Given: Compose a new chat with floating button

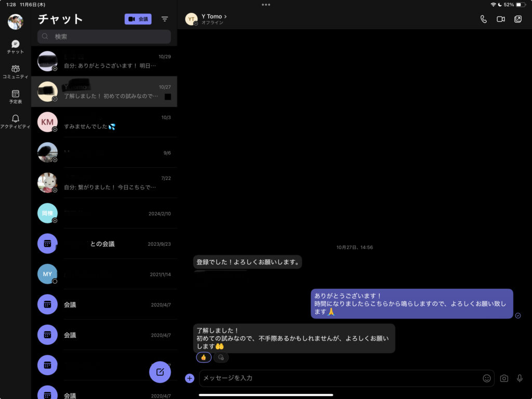Looking at the screenshot, I should (160, 372).
